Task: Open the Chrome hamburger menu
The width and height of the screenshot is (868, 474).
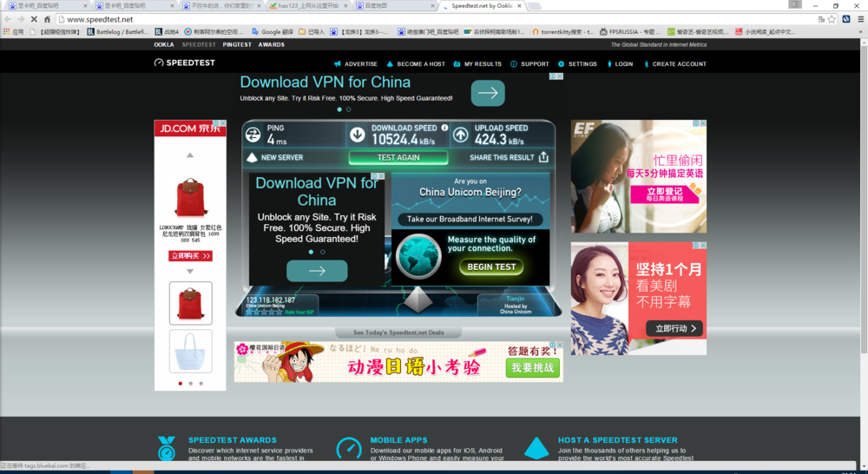Action: coord(860,19)
